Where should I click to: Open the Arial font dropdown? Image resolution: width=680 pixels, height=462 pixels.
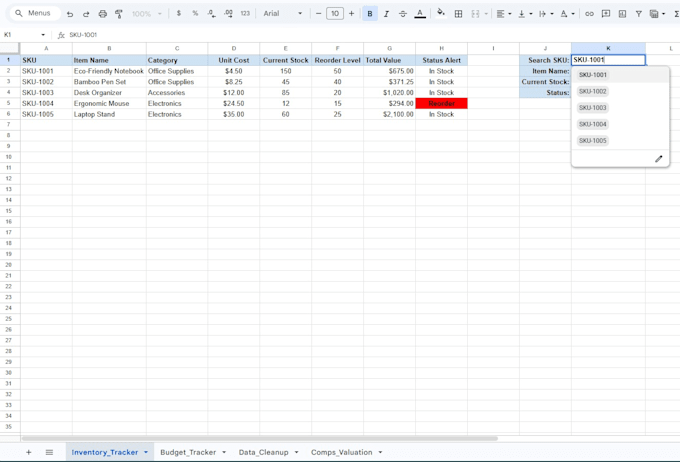(x=282, y=13)
